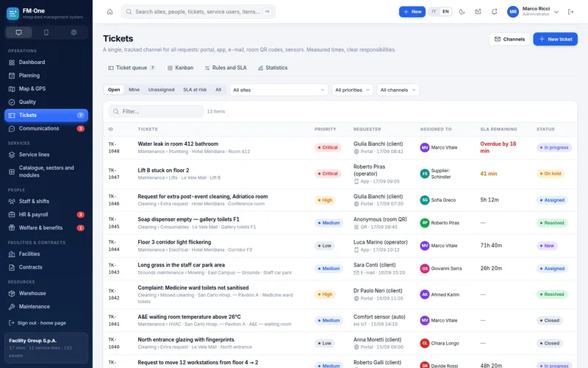Open Service lines in sidebar
The height and width of the screenshot is (368, 588).
click(46, 155)
